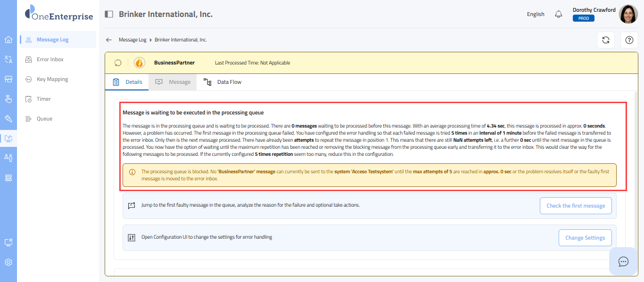
Task: Go to Queue in the sidebar
Action: point(44,119)
